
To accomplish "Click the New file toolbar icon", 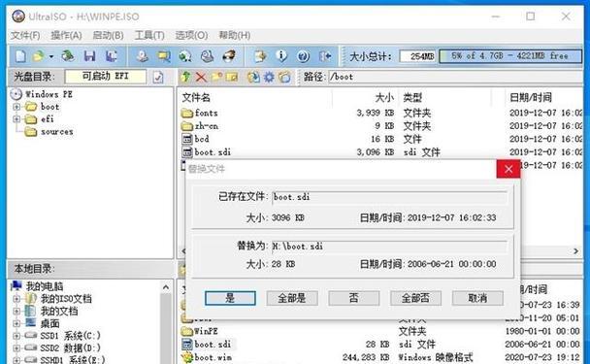I will (20, 56).
